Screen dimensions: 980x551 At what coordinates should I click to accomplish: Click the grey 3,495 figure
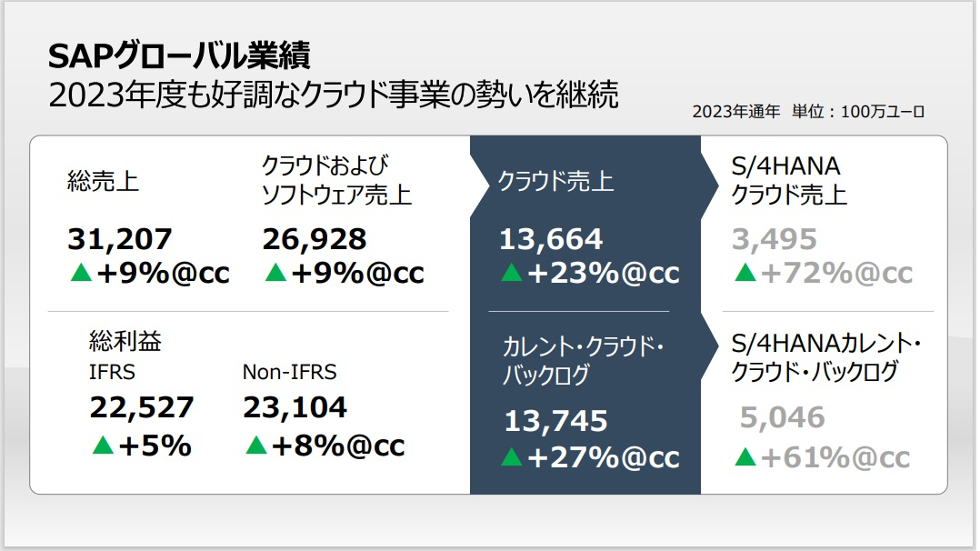coord(774,239)
